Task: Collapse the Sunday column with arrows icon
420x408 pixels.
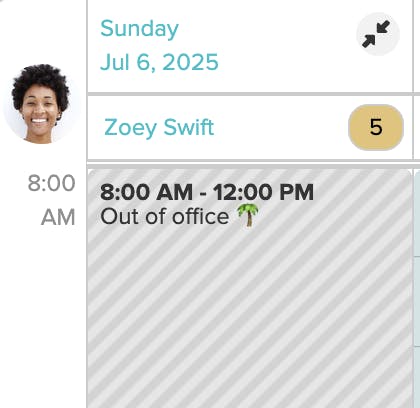Action: point(378,34)
